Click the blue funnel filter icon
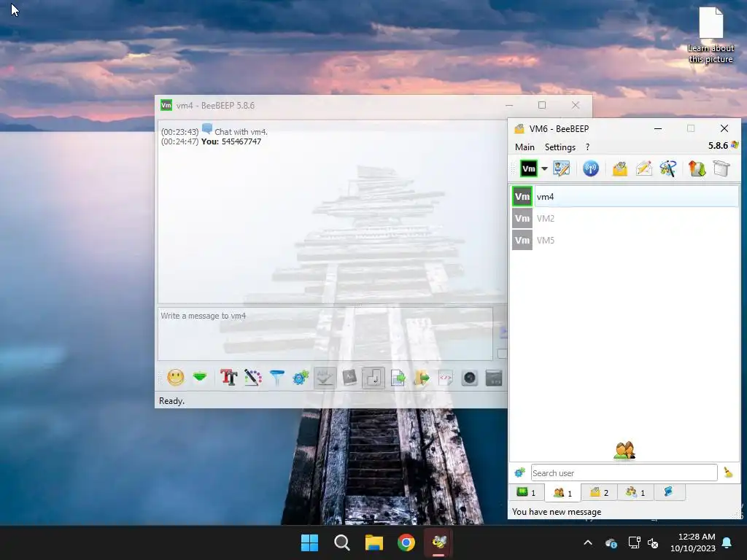The image size is (747, 560). point(276,378)
